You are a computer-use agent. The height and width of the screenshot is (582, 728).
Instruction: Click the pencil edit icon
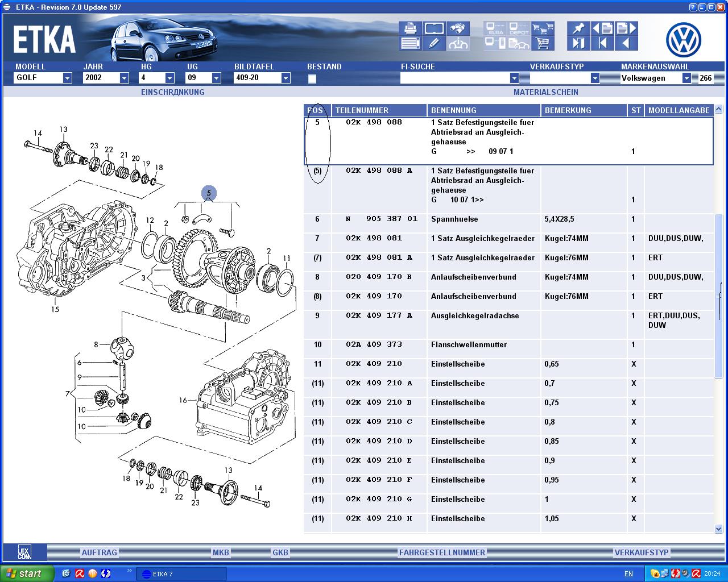click(x=434, y=43)
